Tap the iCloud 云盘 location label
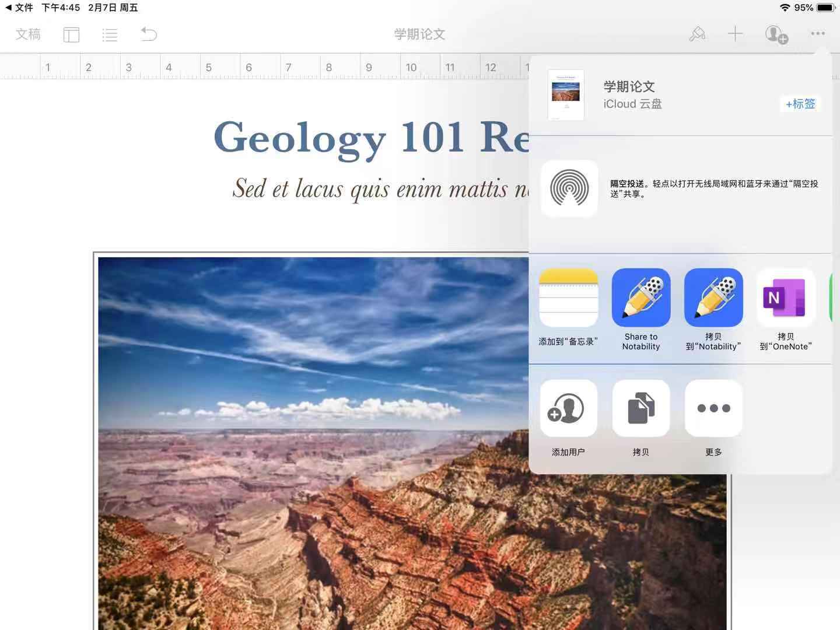The height and width of the screenshot is (630, 840). coord(632,104)
